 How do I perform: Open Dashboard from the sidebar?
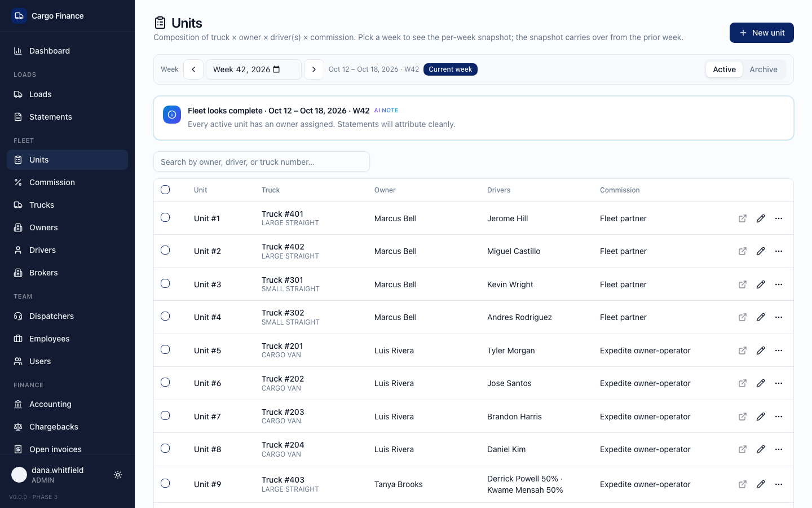[x=68, y=51]
